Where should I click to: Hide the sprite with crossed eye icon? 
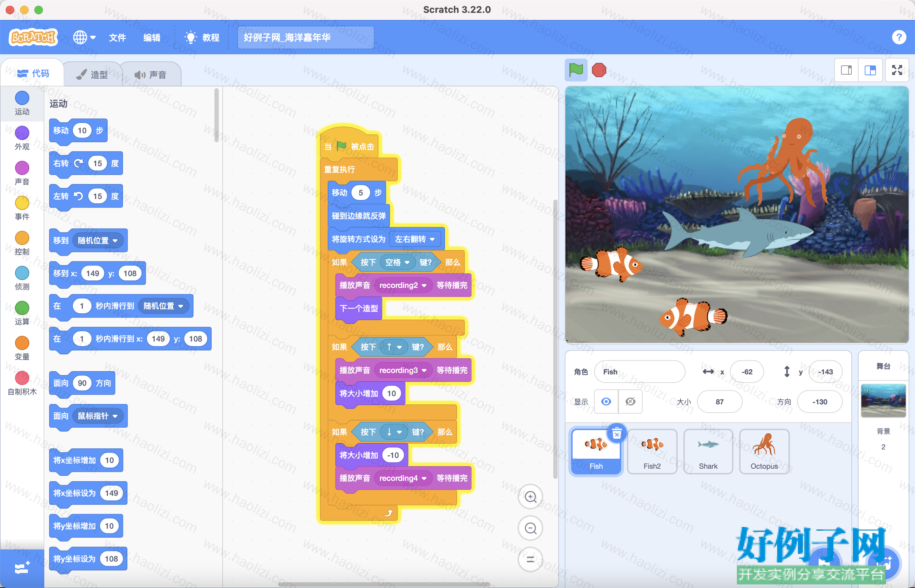click(630, 402)
